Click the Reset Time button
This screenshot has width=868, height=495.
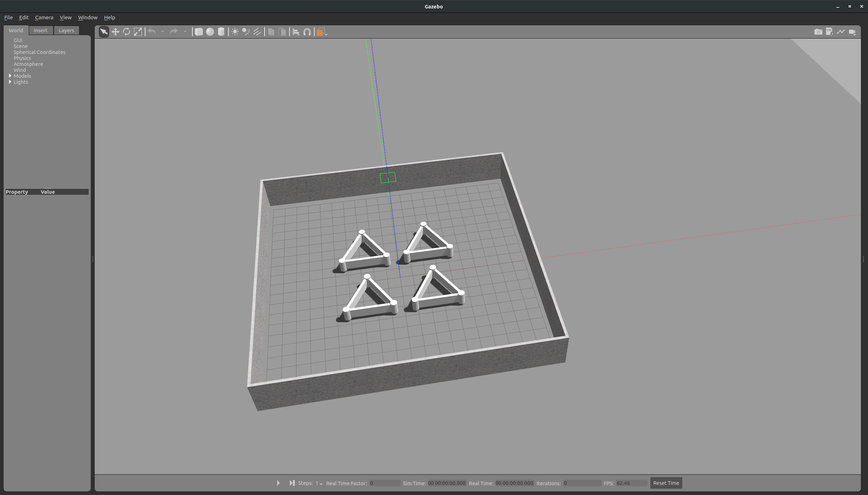click(666, 483)
